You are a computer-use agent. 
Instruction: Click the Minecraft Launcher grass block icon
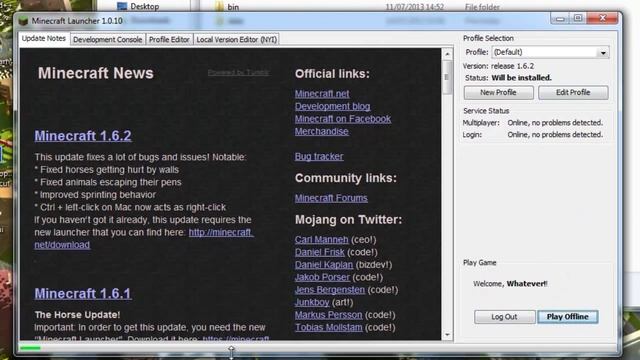coord(24,21)
